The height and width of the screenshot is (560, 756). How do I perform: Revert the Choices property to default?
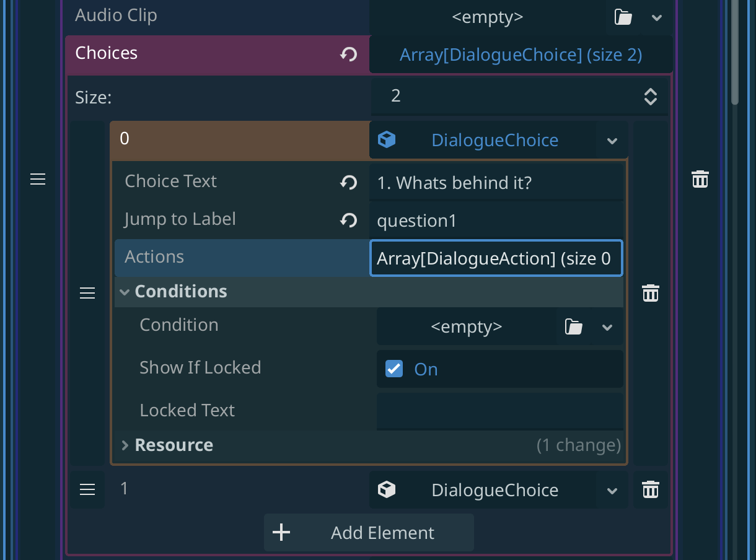point(348,55)
